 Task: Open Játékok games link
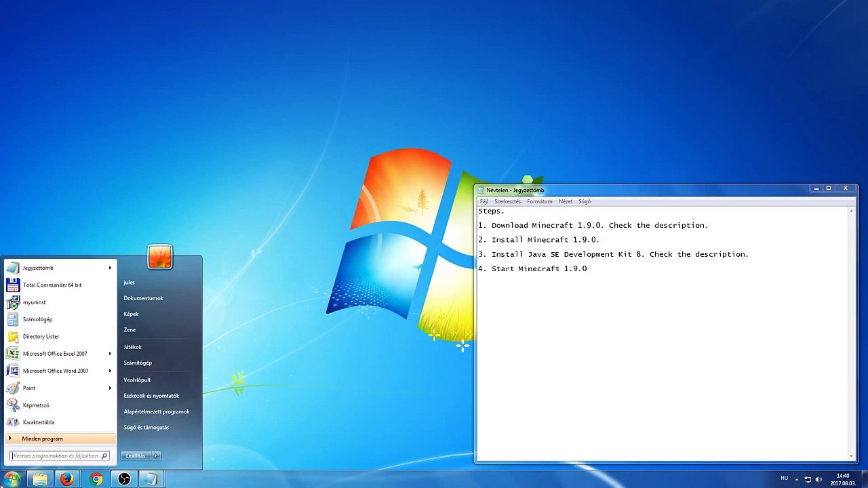click(x=132, y=347)
